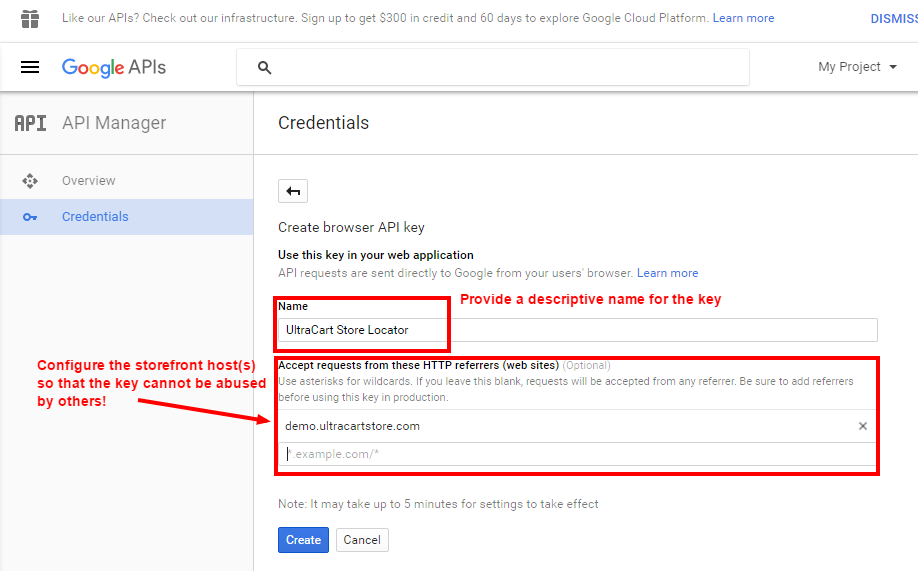Click the Cancel button
This screenshot has width=918, height=571.
click(362, 540)
